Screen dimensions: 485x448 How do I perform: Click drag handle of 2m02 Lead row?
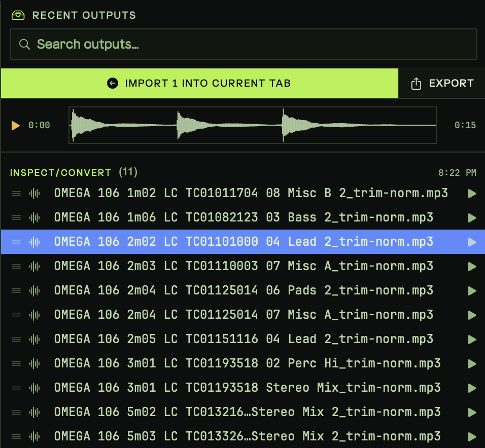(16, 242)
